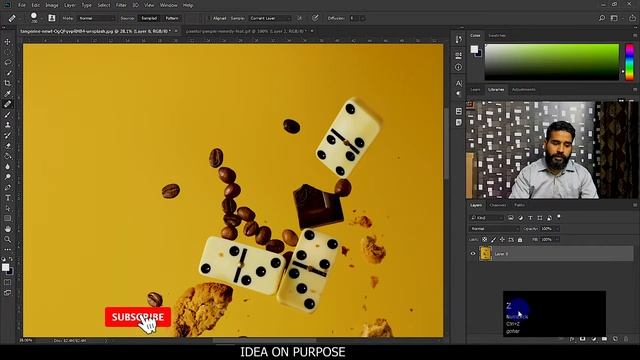Select the Dodge tool

[7, 177]
